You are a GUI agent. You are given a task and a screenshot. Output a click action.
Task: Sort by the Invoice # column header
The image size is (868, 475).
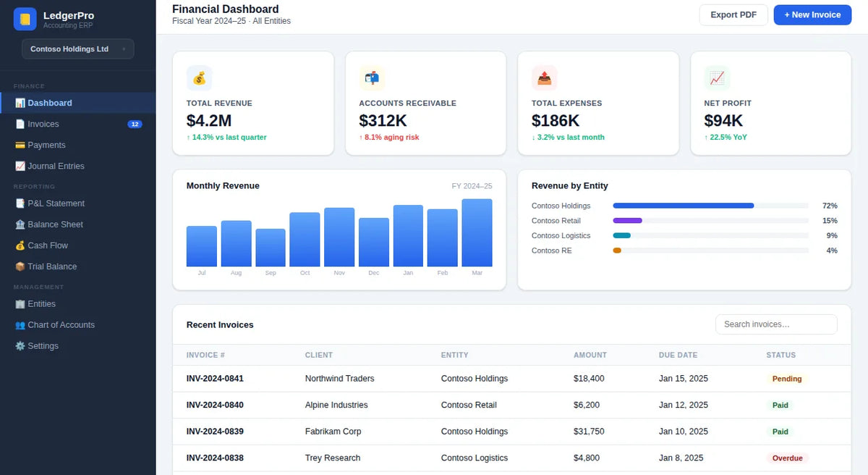pos(205,355)
